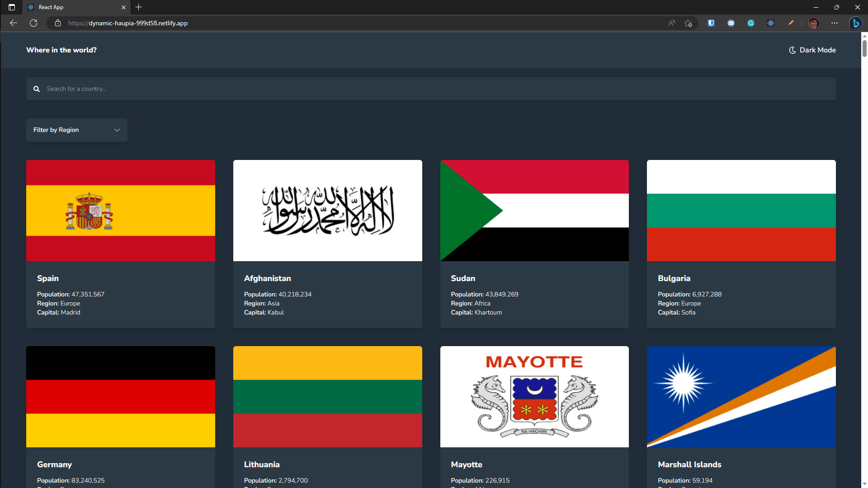Click the moon icon beside Dark Mode
Image resolution: width=868 pixels, height=488 pixels.
click(x=793, y=50)
